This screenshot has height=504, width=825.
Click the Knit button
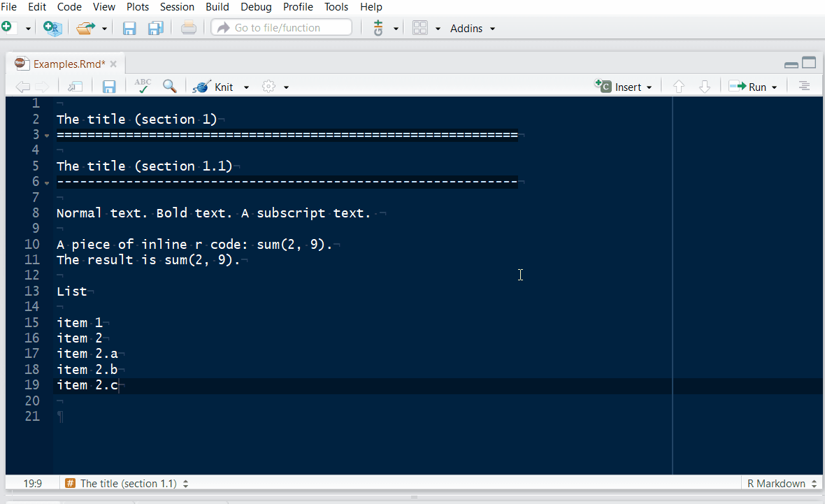[213, 87]
